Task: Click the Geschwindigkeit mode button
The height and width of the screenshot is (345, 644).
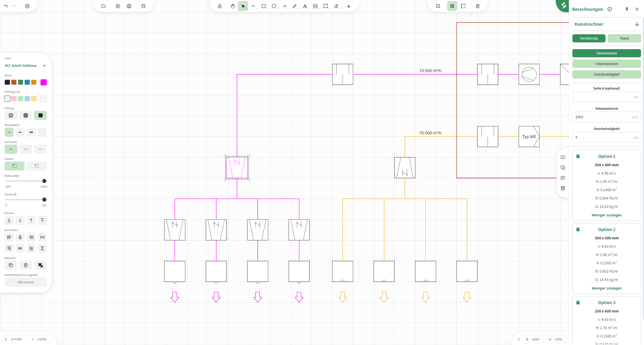Action: [606, 74]
